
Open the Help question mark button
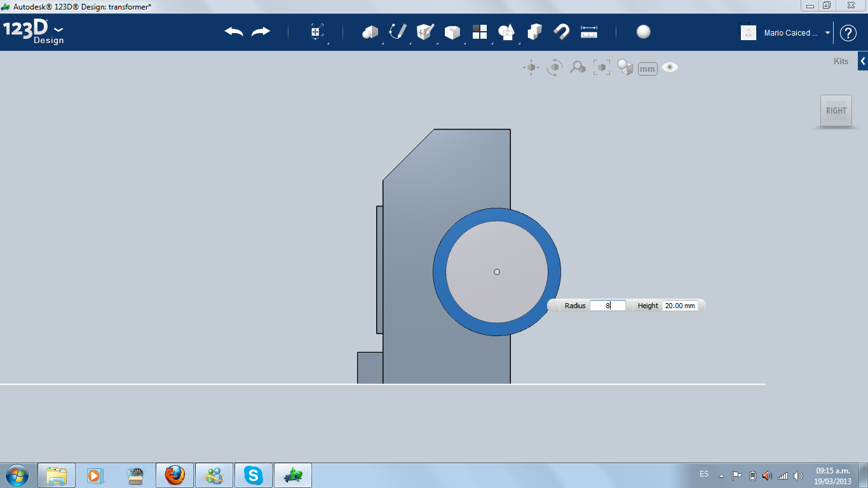tap(848, 33)
